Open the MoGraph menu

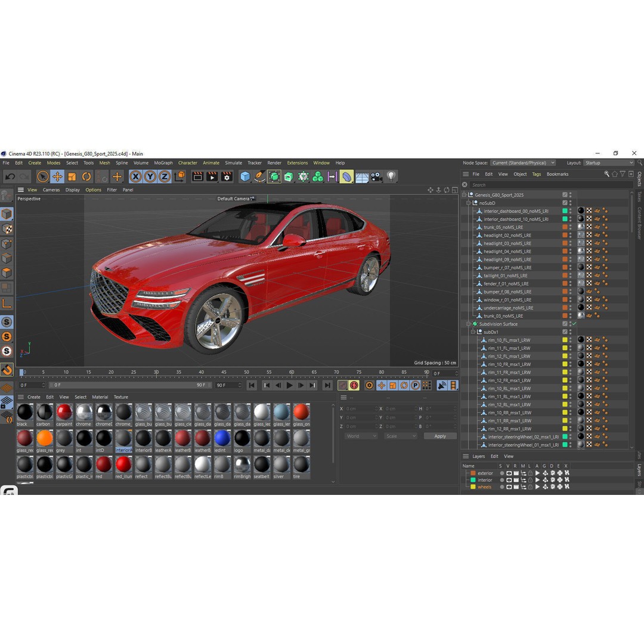point(163,163)
